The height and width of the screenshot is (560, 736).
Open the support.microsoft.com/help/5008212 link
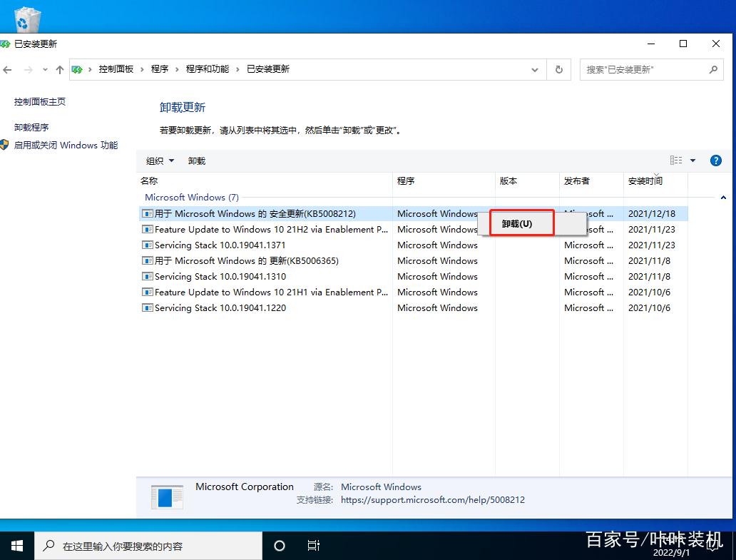(433, 501)
